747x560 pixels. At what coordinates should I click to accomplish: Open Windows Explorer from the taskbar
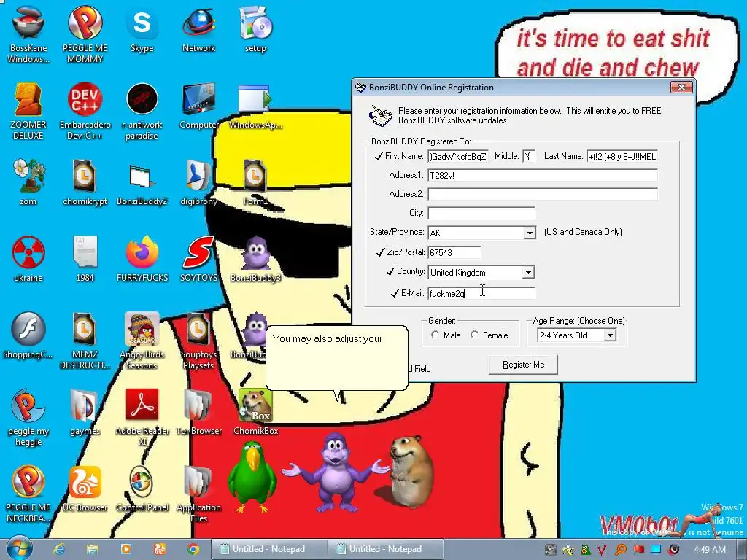click(93, 549)
